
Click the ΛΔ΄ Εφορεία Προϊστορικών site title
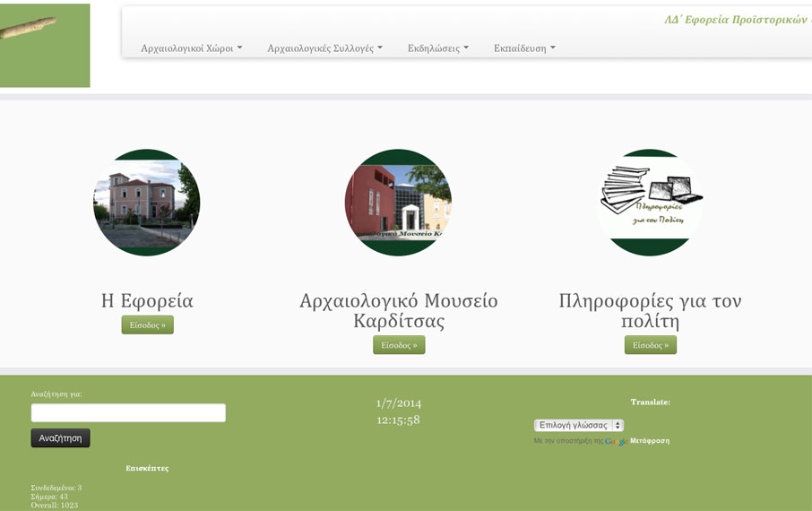click(x=737, y=20)
